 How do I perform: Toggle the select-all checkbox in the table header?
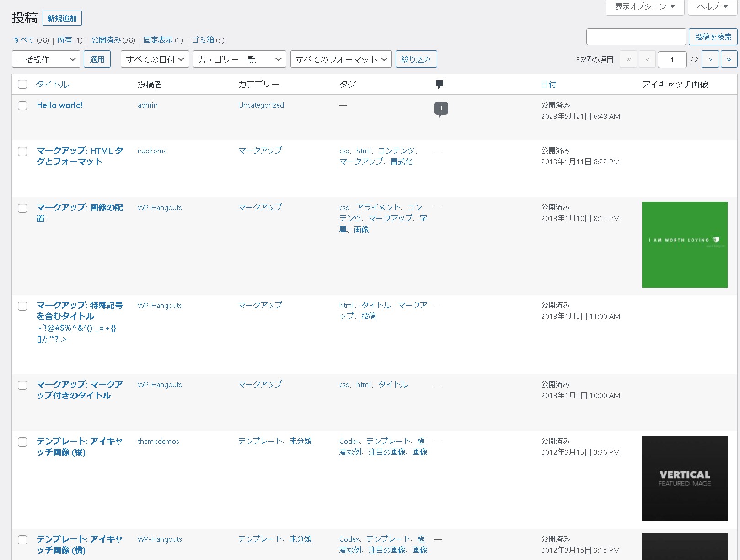22,84
